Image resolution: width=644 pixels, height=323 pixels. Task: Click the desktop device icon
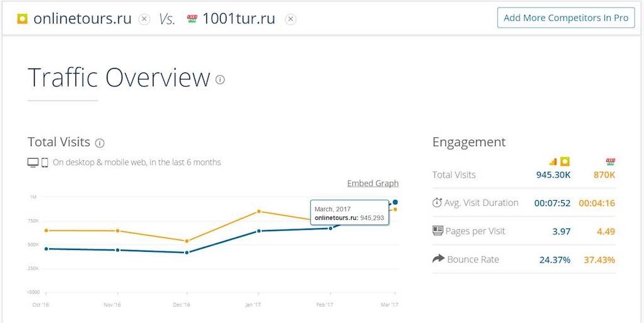pos(33,162)
